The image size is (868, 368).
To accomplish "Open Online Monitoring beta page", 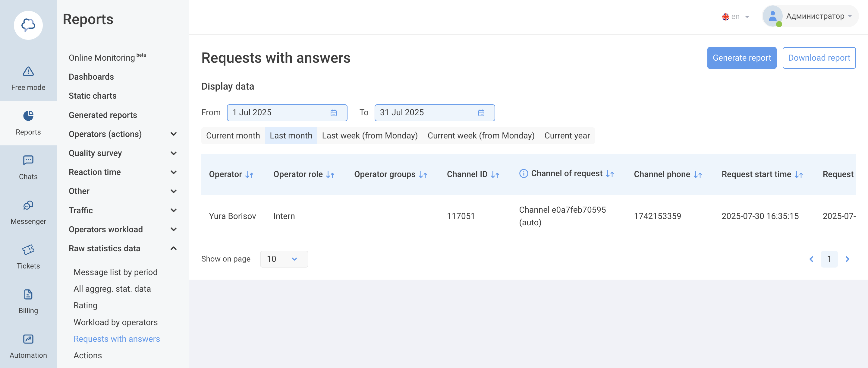I will (x=107, y=57).
